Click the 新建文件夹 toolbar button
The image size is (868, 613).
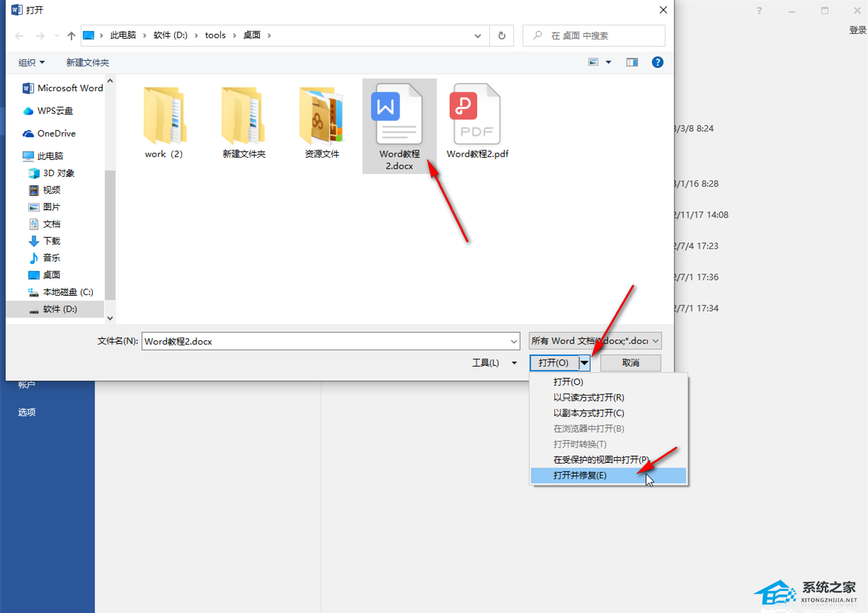(88, 62)
